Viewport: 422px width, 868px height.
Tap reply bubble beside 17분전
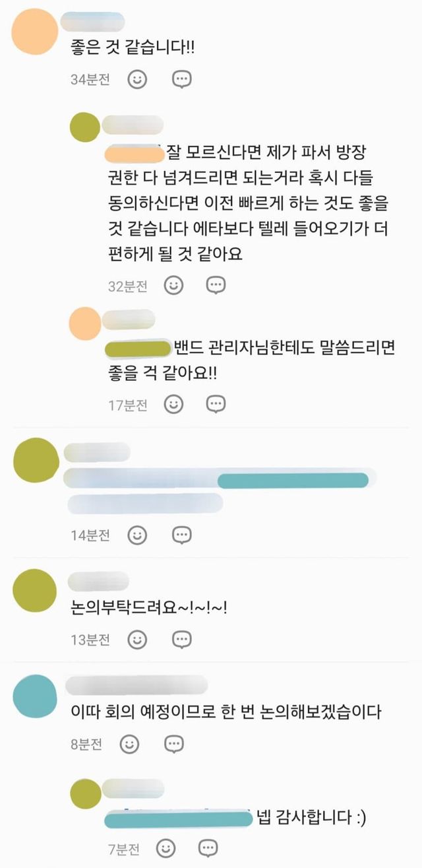tap(216, 405)
